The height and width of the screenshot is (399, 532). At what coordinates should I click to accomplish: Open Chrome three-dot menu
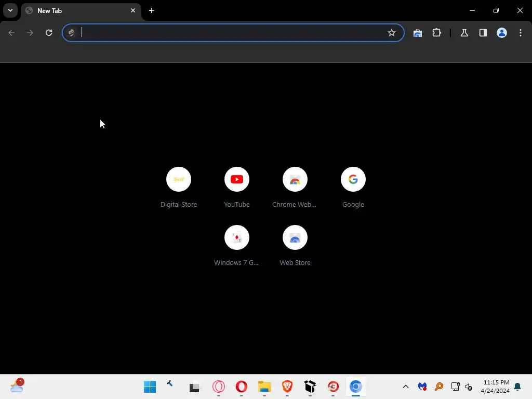coord(521,33)
